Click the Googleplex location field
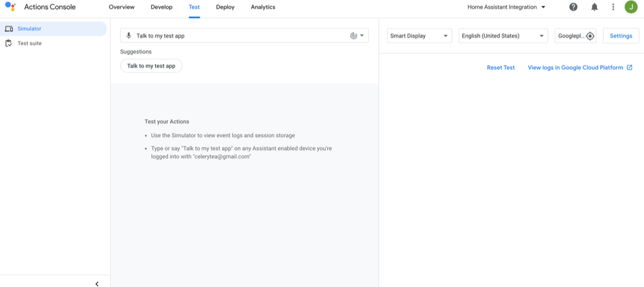The height and width of the screenshot is (287, 644). [575, 36]
